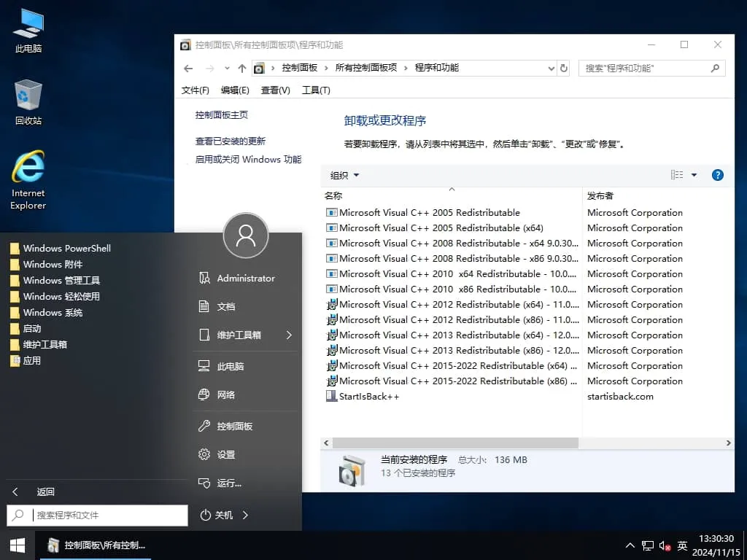Click the blue help icon in Programs toolbar
Screen dimensions: 747x560
pyautogui.click(x=717, y=175)
